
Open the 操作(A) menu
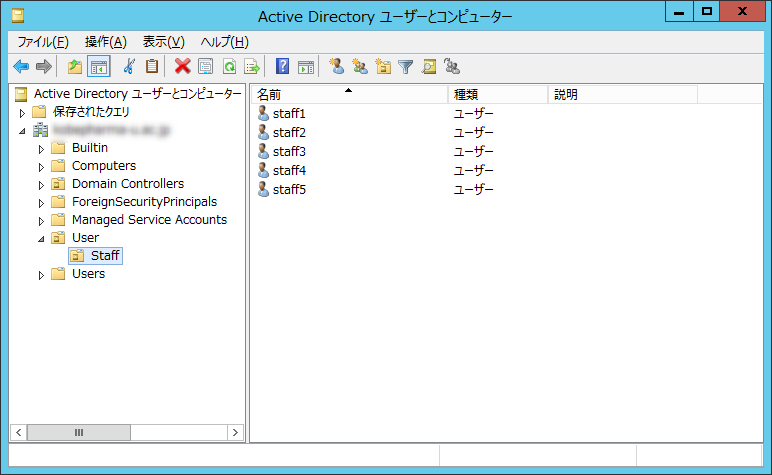[x=106, y=42]
